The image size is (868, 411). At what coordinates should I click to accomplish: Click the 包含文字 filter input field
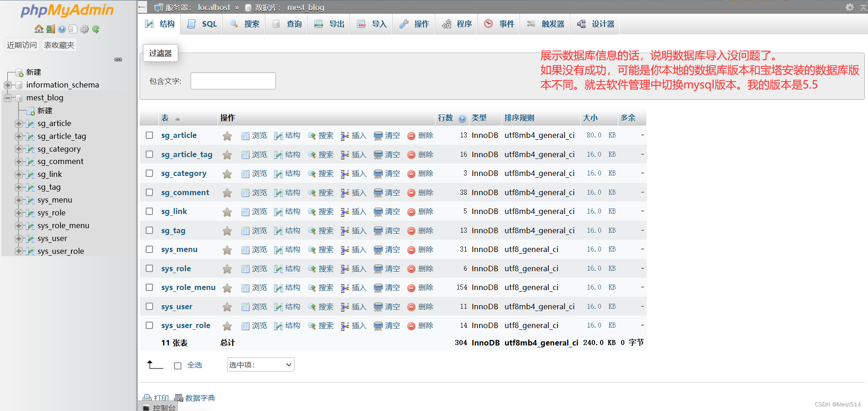tap(233, 81)
